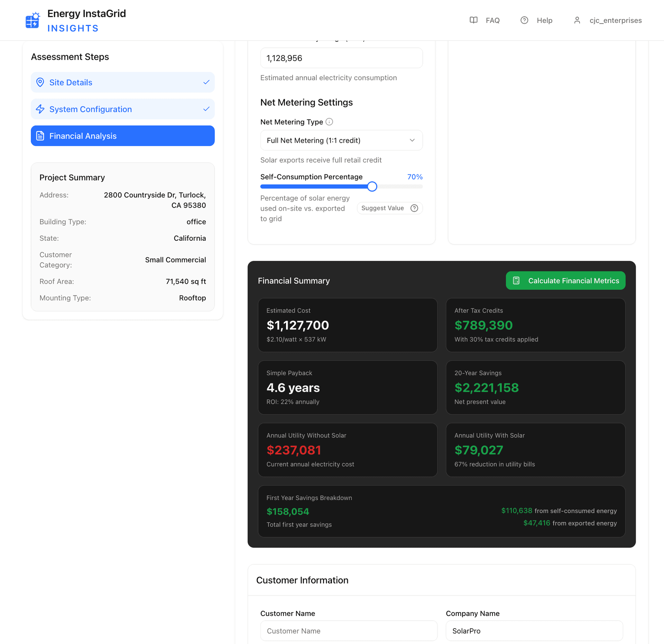Open the cjc_enterprises account menu

[x=608, y=20]
